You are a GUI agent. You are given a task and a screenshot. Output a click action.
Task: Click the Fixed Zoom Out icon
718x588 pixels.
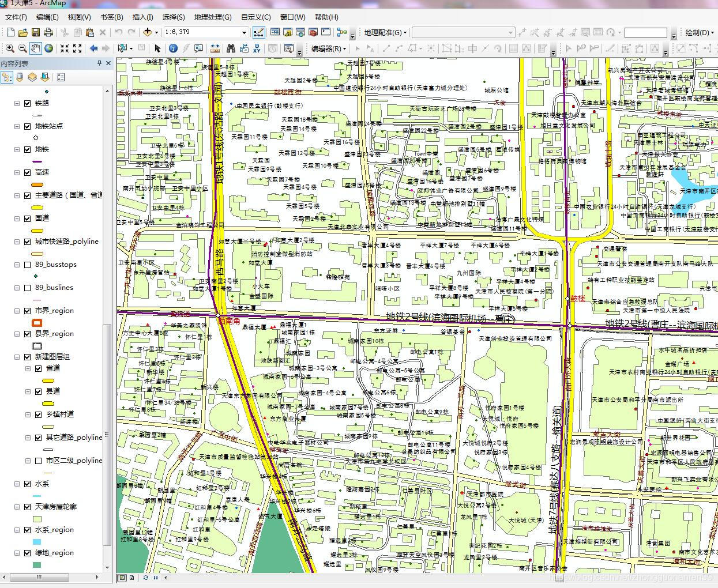click(x=77, y=48)
